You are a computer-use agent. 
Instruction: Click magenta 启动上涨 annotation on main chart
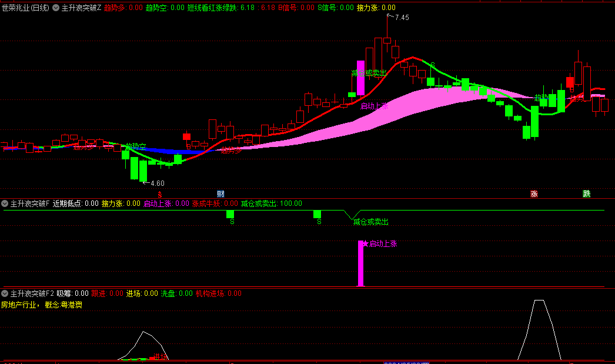374,106
